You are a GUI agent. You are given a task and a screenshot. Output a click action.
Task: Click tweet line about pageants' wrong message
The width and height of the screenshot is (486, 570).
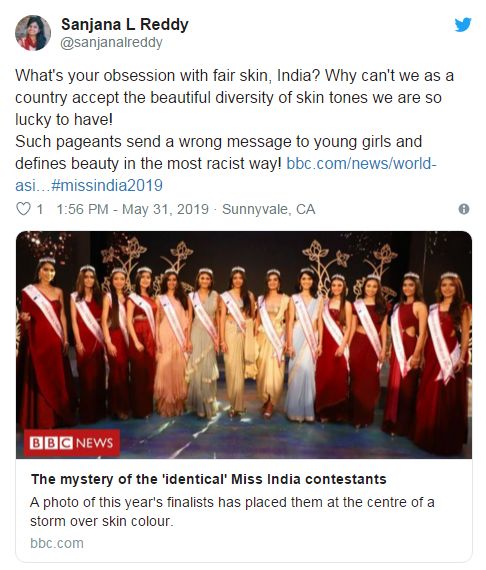(218, 141)
